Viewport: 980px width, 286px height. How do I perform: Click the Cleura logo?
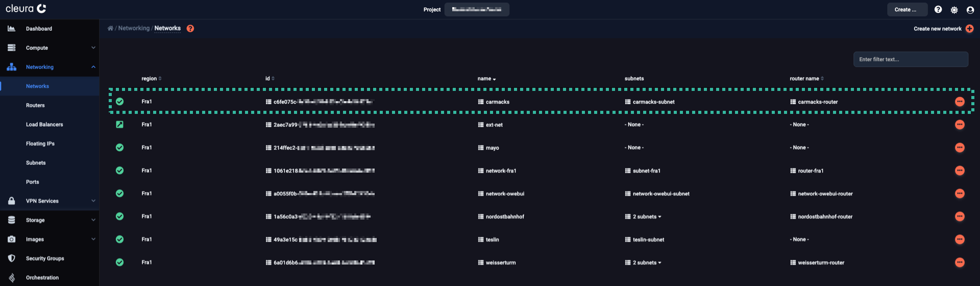pos(26,9)
